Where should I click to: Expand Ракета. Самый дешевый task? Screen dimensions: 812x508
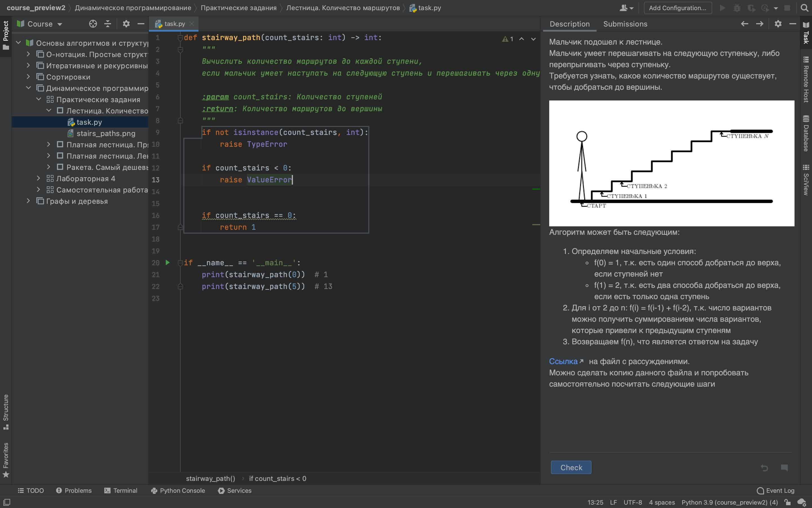tap(49, 167)
